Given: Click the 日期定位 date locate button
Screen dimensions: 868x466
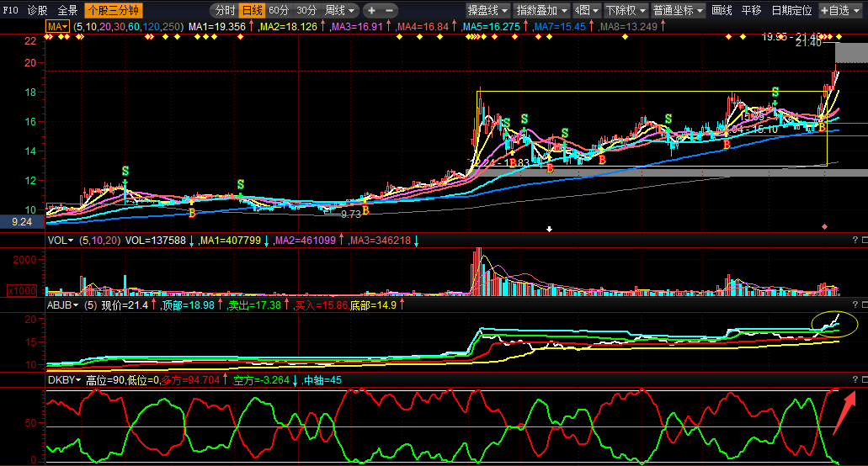Looking at the screenshot, I should coord(791,11).
